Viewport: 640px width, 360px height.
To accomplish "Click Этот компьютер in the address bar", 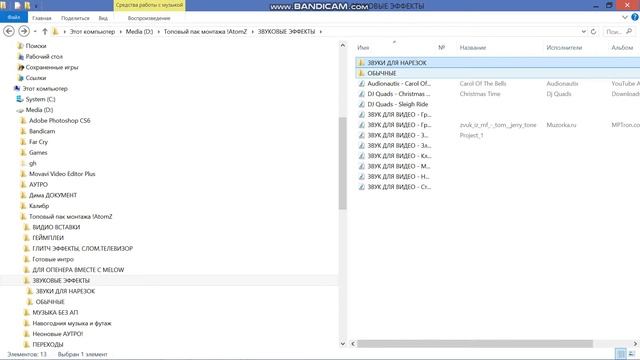I will click(x=92, y=31).
